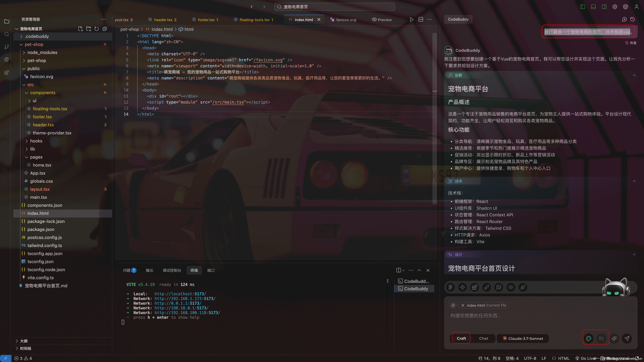The image size is (644, 362).
Task: Open the Source Control view
Action: click(x=7, y=47)
